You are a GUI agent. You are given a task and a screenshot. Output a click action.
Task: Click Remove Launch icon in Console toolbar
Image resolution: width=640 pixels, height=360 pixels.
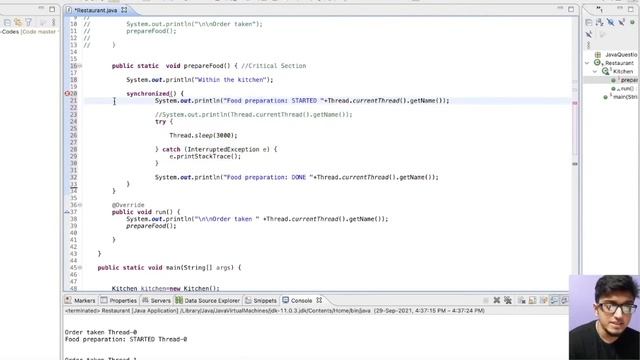tap(497, 300)
